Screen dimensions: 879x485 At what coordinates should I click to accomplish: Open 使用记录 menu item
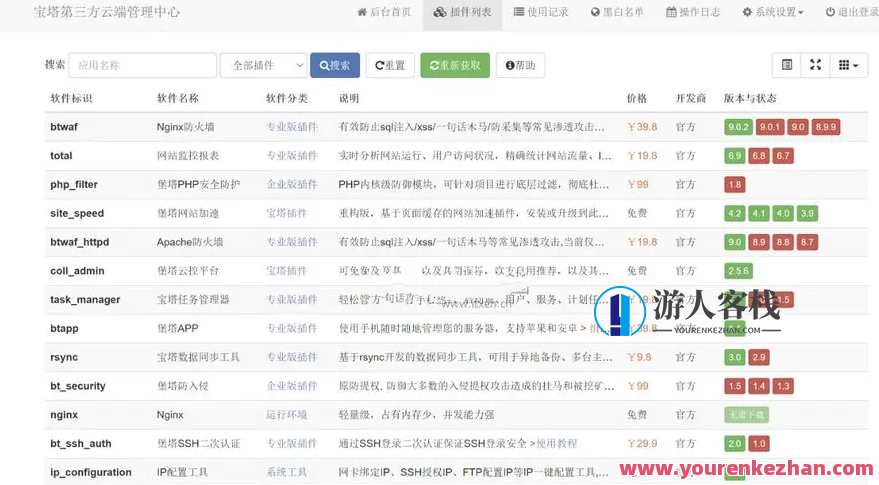coord(541,12)
